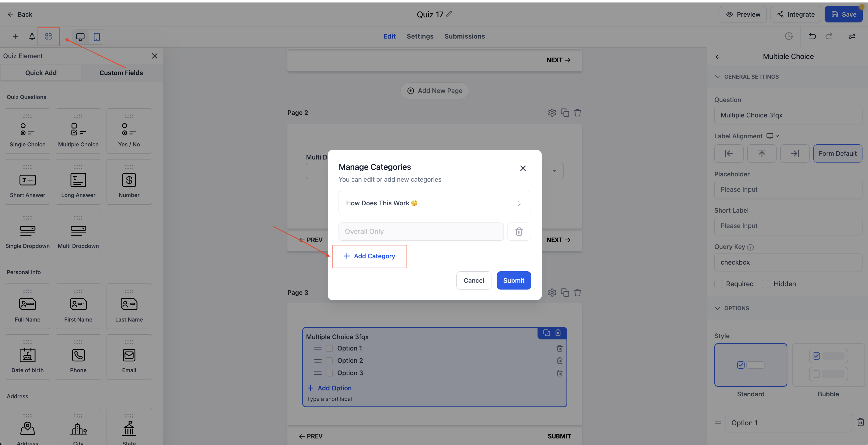
Task: Open the Submissions tab
Action: point(464,36)
